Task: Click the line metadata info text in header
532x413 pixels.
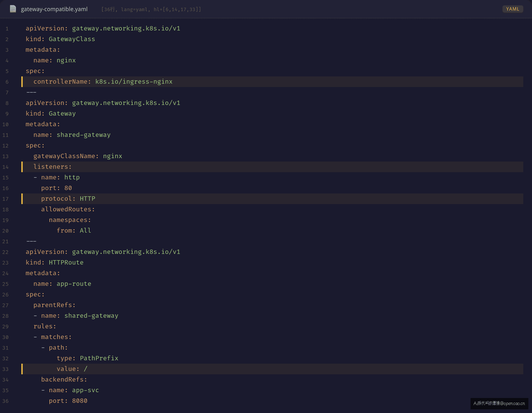Action: click(x=151, y=9)
